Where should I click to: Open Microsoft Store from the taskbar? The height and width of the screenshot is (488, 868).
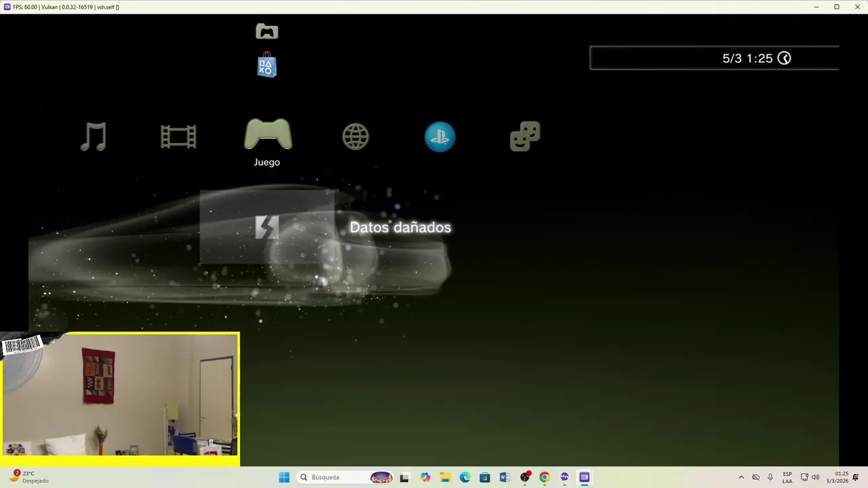point(485,477)
